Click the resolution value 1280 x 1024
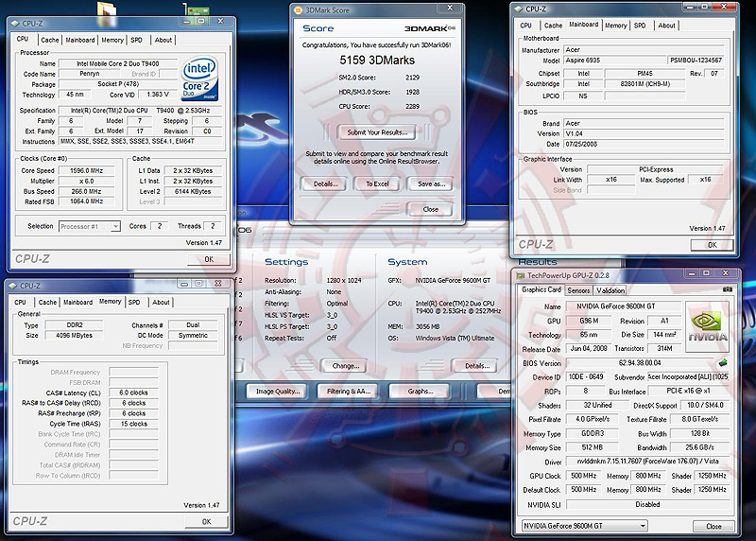This screenshot has height=541, width=756. point(344,280)
